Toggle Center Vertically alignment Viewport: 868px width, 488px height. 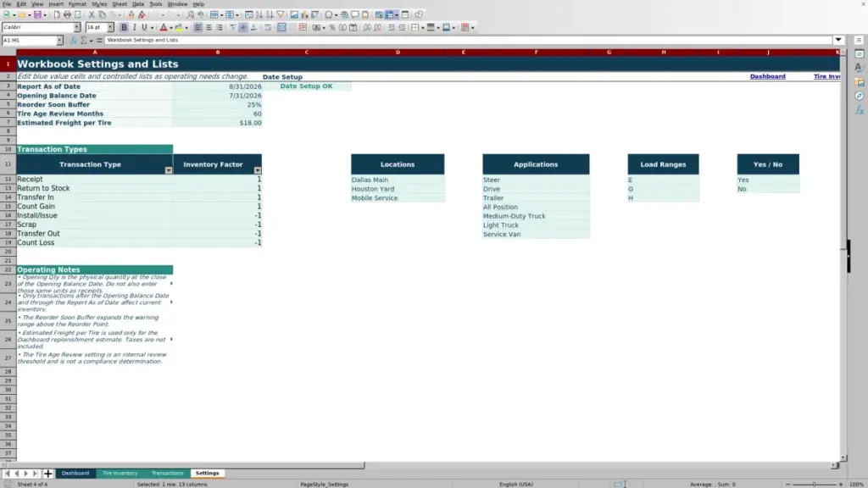243,28
